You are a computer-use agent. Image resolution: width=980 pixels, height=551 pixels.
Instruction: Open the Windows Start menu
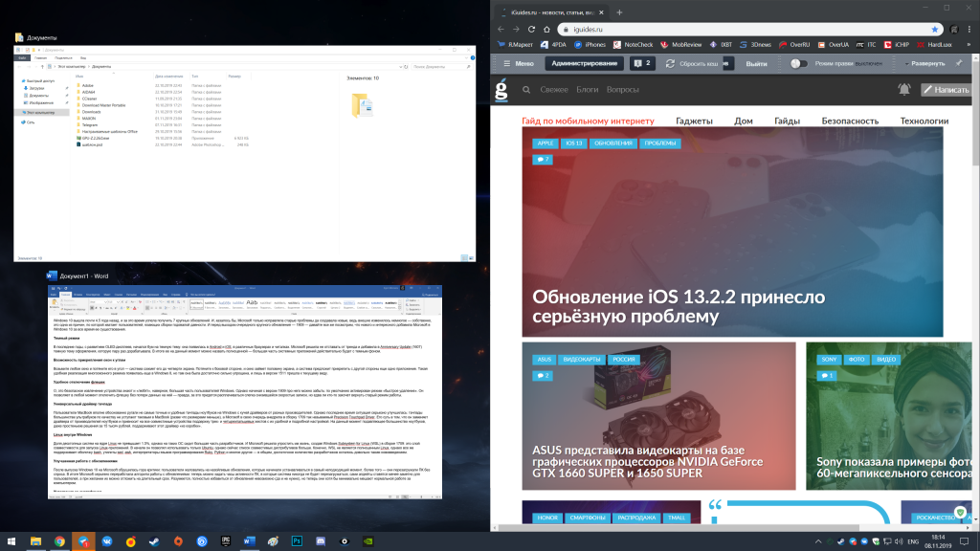[x=11, y=541]
